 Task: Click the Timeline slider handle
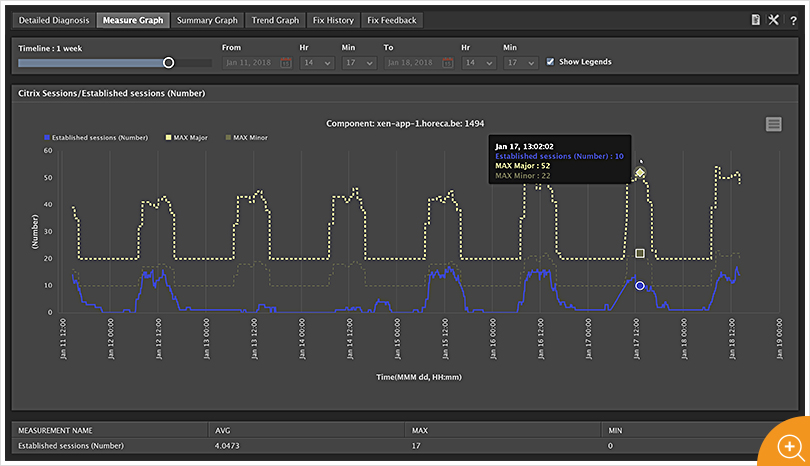point(168,63)
